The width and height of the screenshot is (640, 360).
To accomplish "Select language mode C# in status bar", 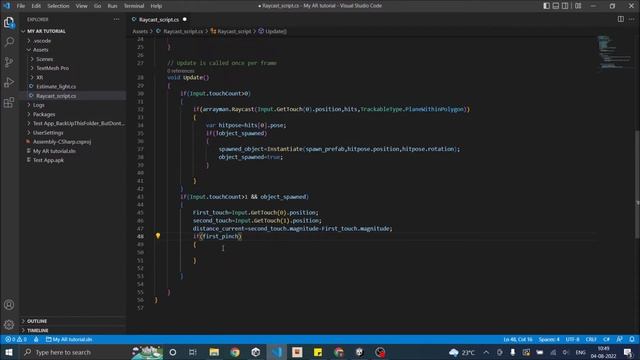I will click(607, 340).
